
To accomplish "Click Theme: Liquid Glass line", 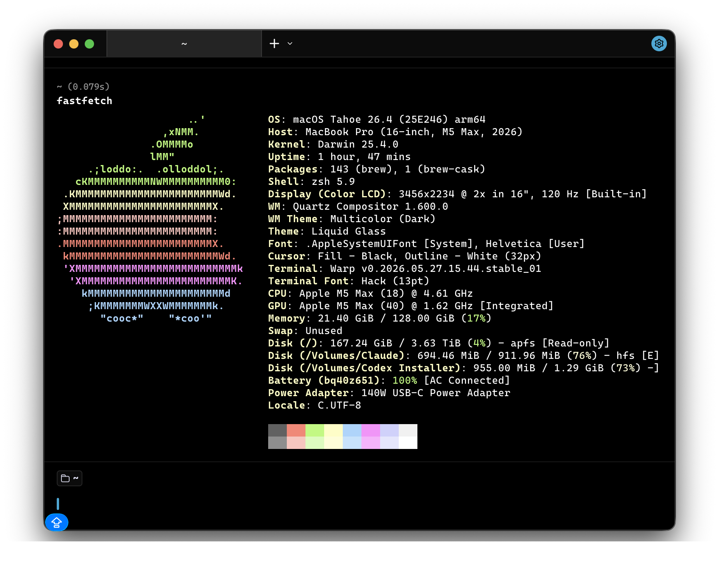I will pos(327,231).
